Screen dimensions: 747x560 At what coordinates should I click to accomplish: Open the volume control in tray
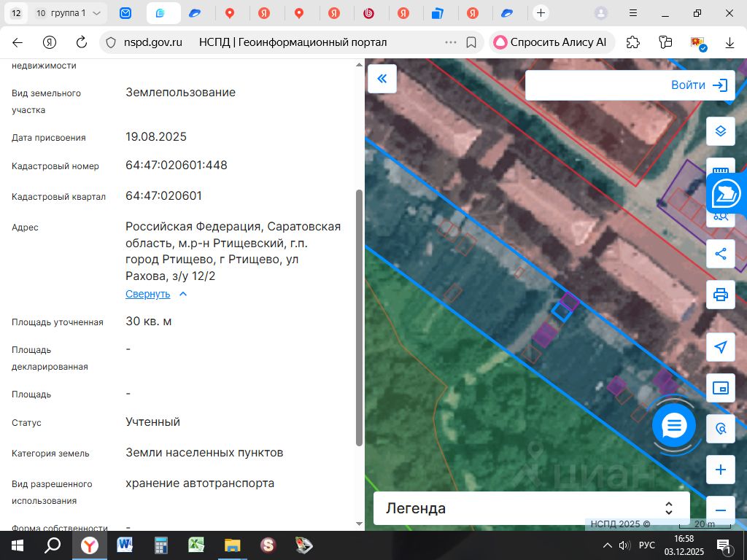click(624, 545)
